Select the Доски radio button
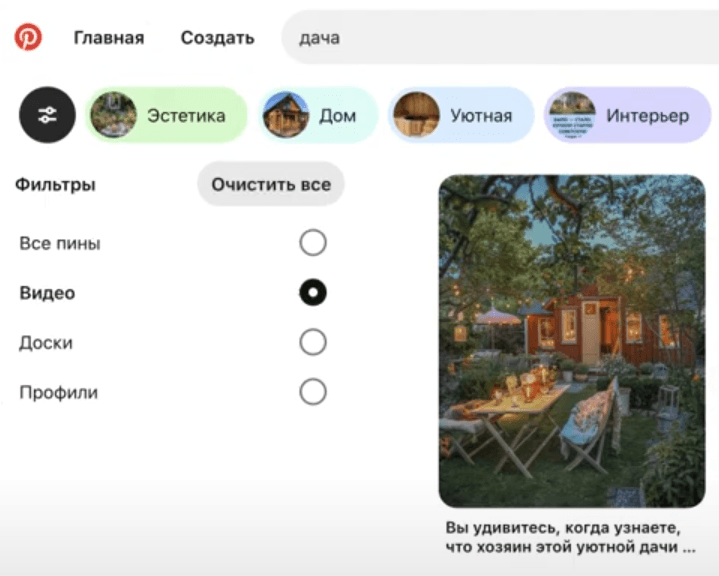Screen dimensions: 719x576 tap(313, 342)
